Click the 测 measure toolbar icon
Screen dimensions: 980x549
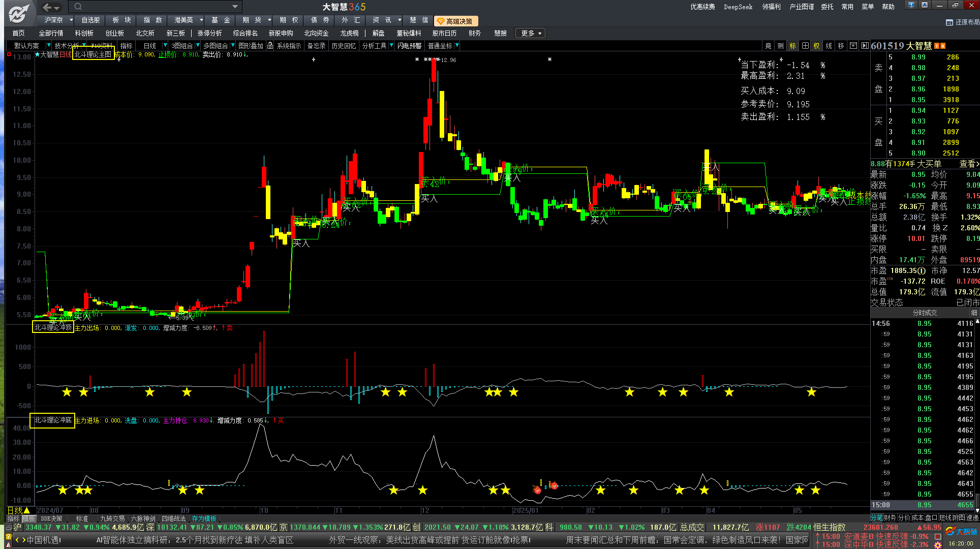coord(780,46)
